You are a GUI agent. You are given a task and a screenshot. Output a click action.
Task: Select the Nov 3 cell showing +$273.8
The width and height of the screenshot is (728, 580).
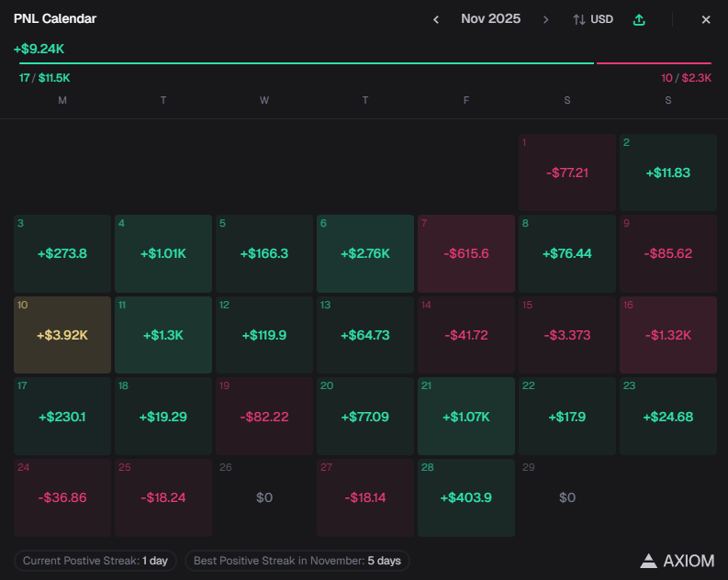point(62,253)
